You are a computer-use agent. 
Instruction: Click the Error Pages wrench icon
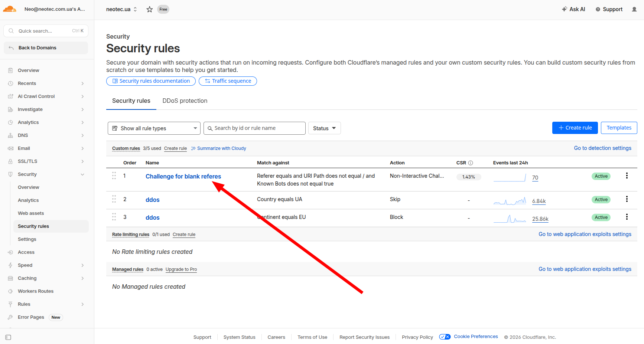(x=10, y=317)
